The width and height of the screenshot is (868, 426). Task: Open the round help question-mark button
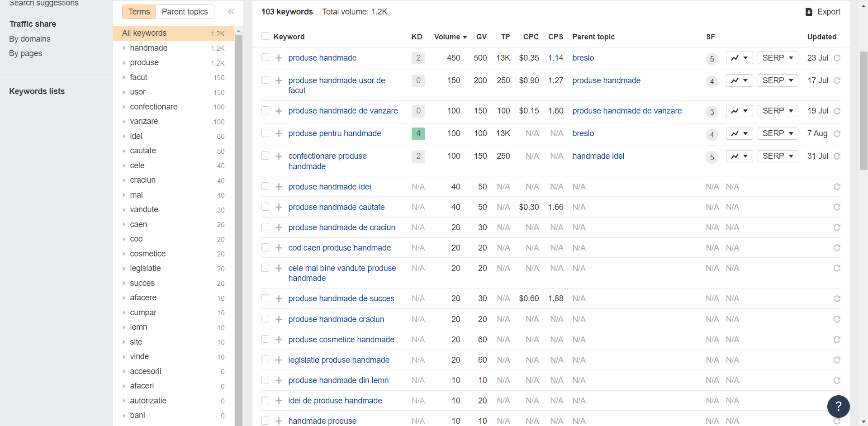click(x=838, y=406)
